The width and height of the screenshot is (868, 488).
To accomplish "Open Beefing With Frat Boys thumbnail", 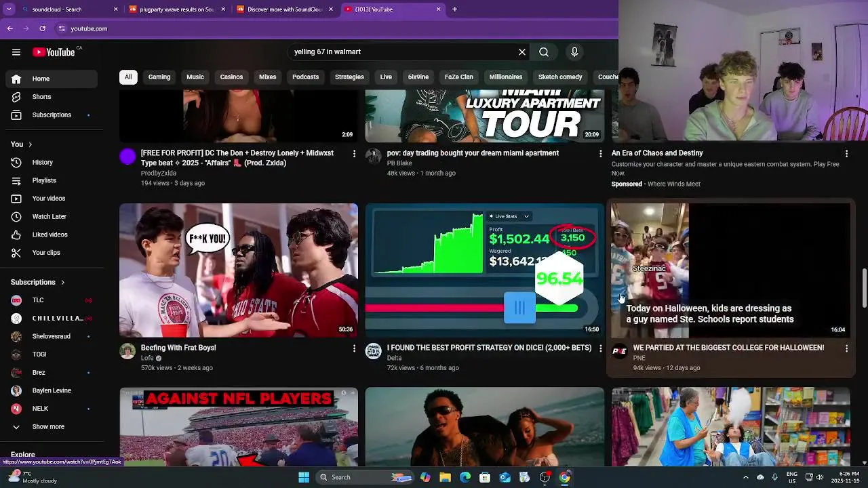I will tap(239, 270).
